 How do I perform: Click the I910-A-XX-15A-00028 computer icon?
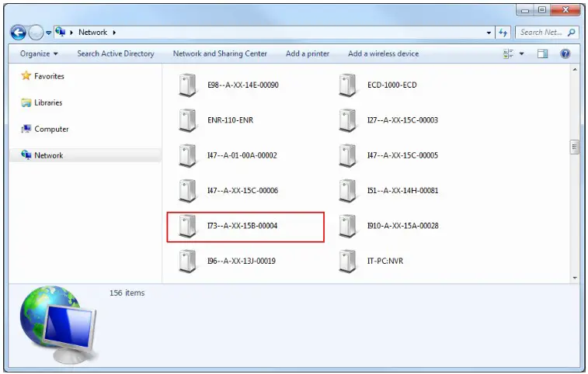[x=347, y=226]
